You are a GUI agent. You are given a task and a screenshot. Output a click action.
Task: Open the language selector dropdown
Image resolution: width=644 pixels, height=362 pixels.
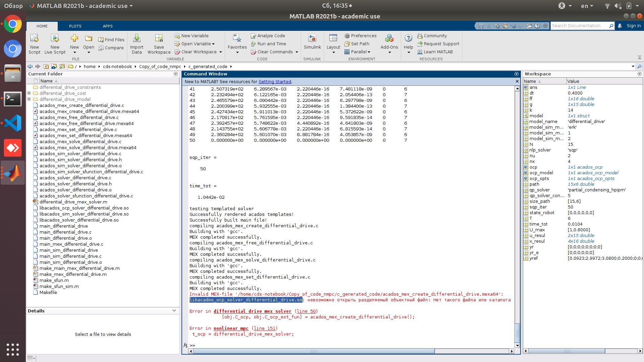tap(587, 6)
